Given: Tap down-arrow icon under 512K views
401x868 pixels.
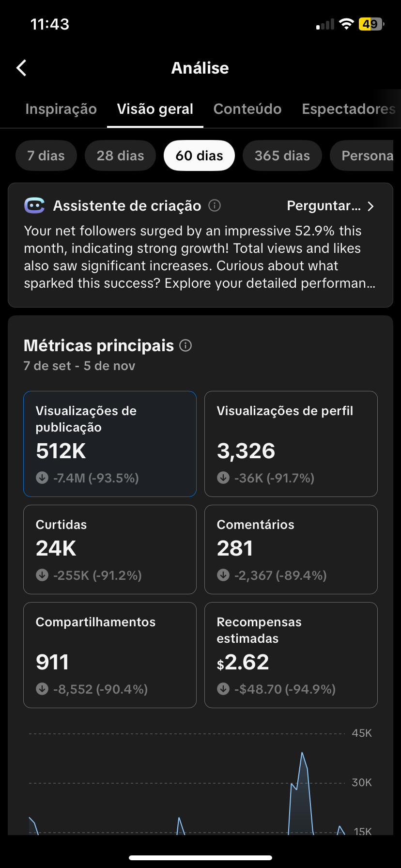Looking at the screenshot, I should pos(42,478).
